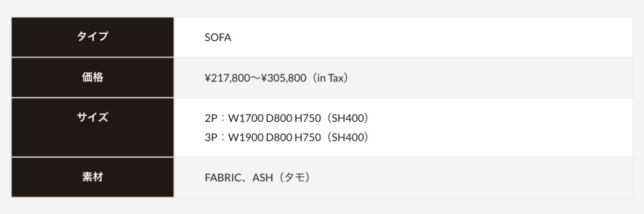This screenshot has width=644, height=214.
Task: Click the 3P size label
Action: point(211,137)
